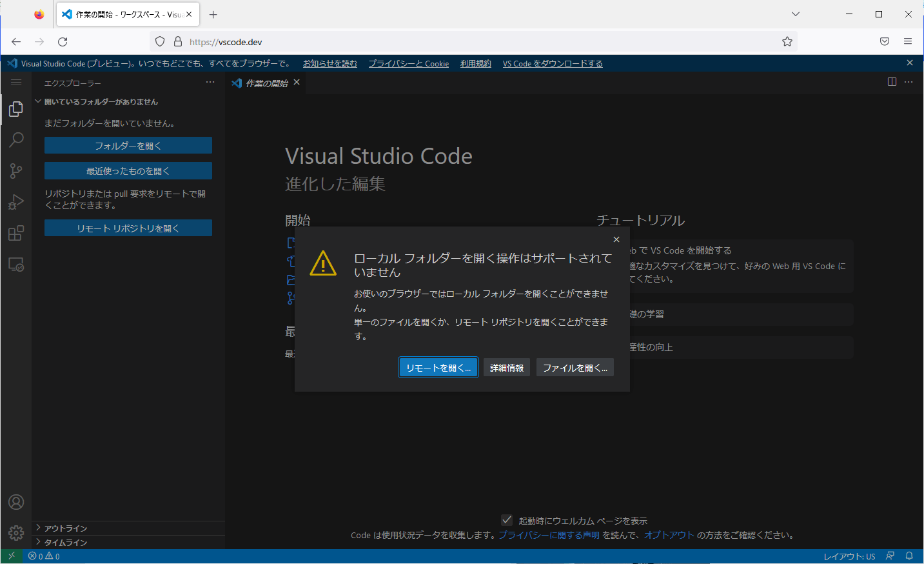Open Firefox application menu
This screenshot has height=564, width=924.
coord(908,42)
